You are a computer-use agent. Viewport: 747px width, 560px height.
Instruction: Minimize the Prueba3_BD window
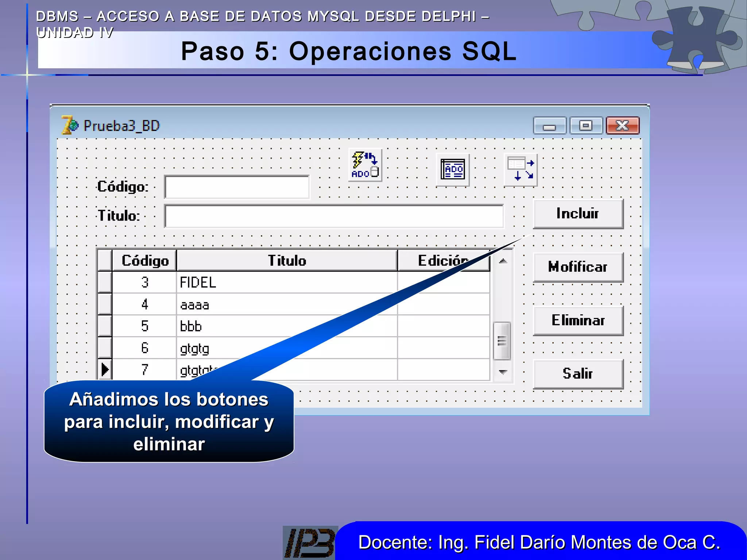pos(550,126)
